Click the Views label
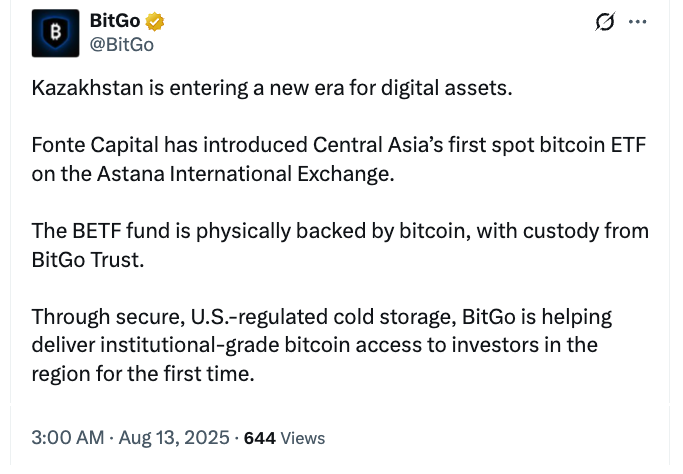This screenshot has width=683, height=474. [303, 438]
